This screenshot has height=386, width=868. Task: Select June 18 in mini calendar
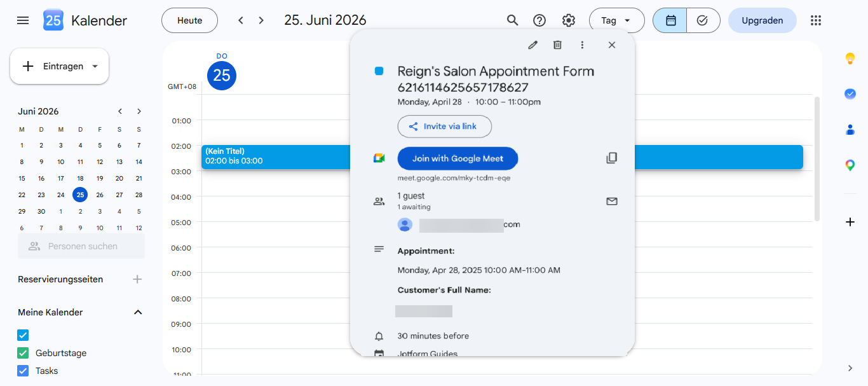point(80,178)
